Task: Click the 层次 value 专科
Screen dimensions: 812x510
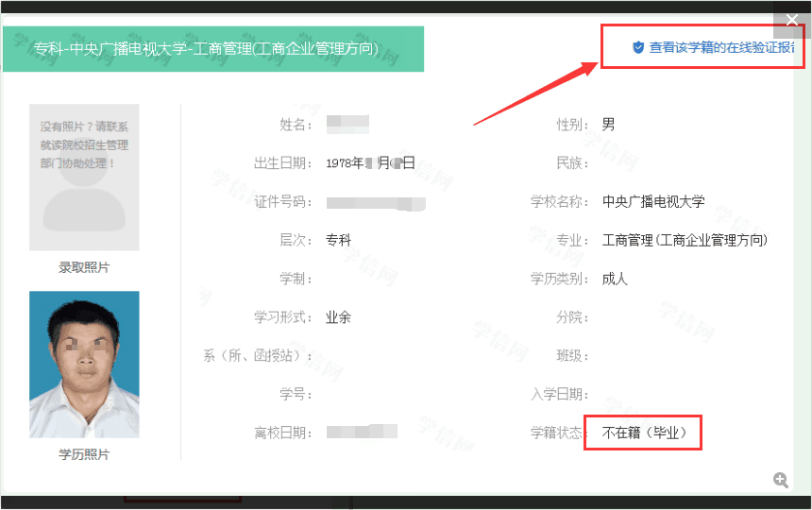Action: point(338,240)
